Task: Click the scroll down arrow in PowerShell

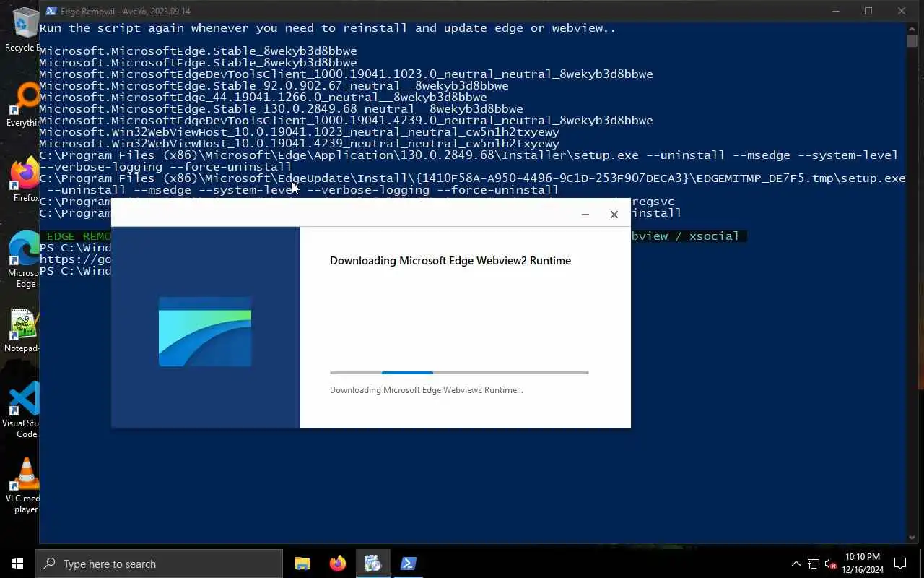Action: 912,537
